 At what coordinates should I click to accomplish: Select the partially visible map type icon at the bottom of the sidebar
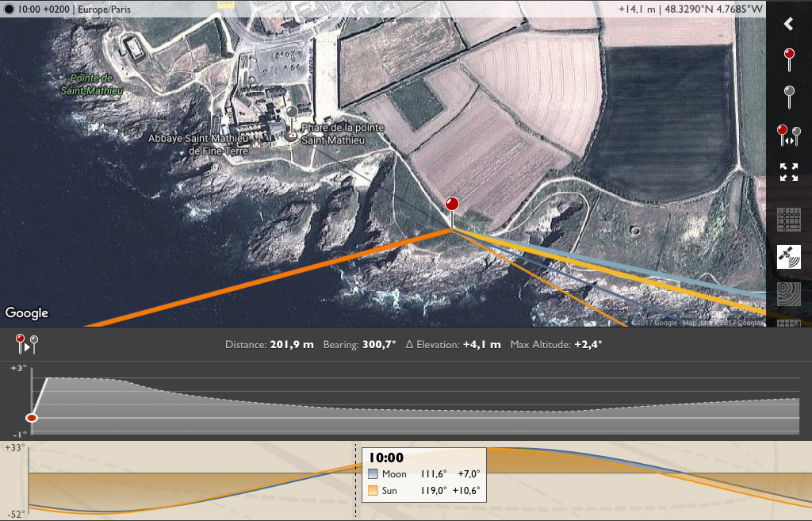pos(789,324)
